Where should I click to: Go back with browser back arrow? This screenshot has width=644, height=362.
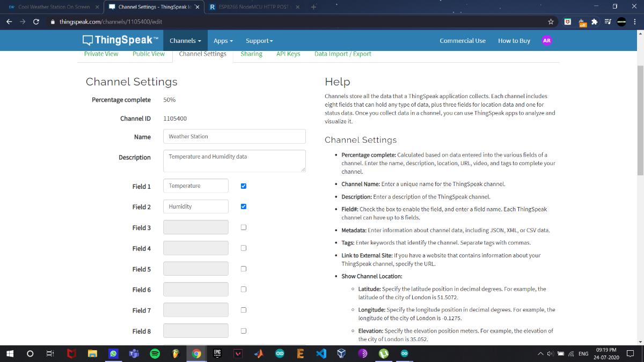pyautogui.click(x=9, y=22)
